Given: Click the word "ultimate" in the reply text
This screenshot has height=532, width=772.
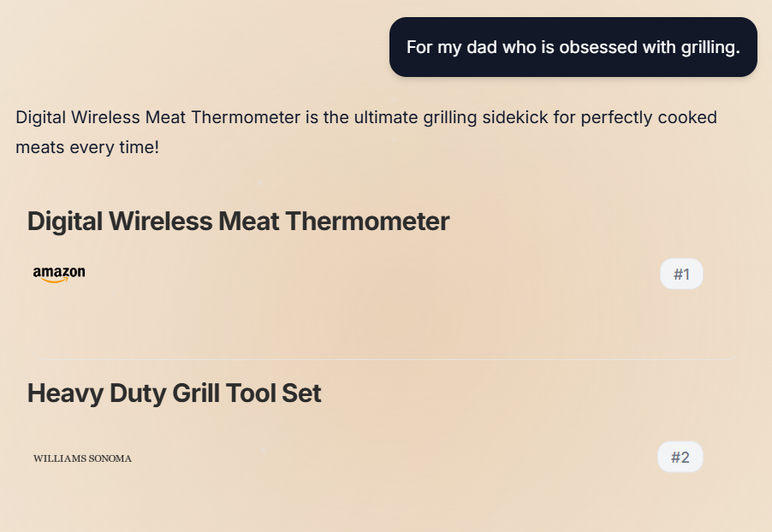Looking at the screenshot, I should tap(384, 118).
